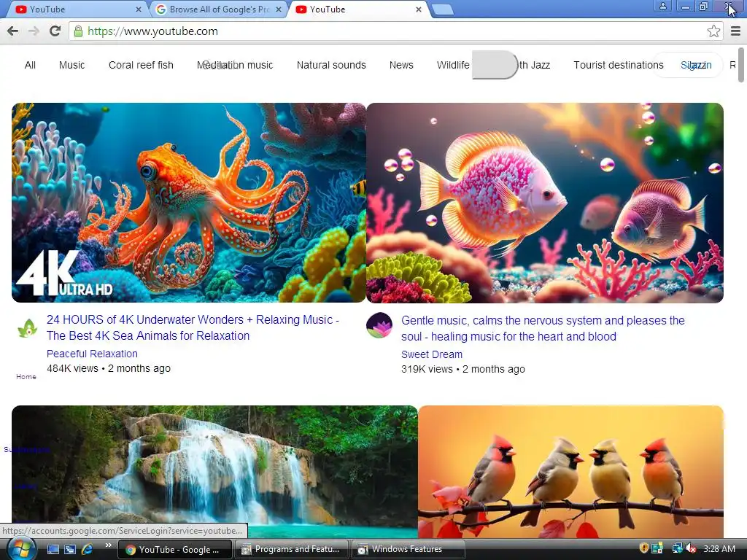Select the third YouTube tab
This screenshot has width=747, height=560.
[358, 9]
